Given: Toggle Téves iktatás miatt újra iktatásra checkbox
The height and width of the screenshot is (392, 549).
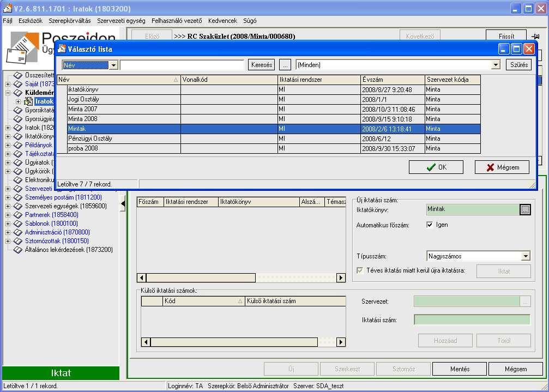Looking at the screenshot, I should tap(360, 270).
